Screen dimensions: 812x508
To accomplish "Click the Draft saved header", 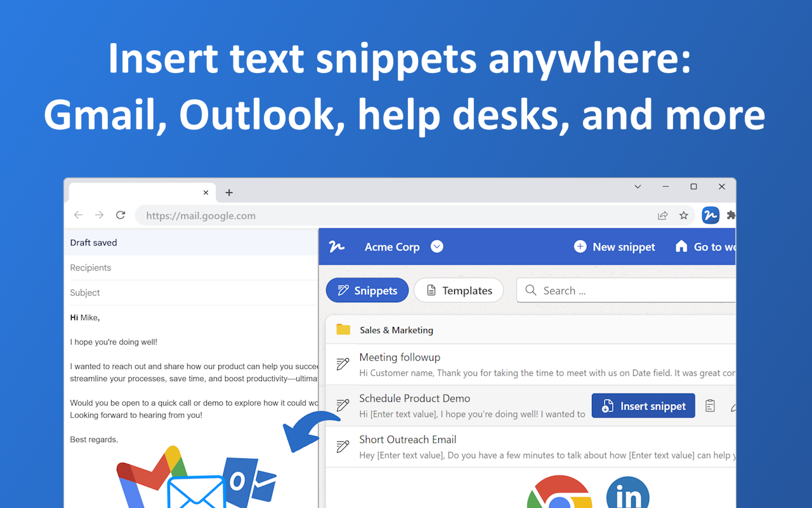I will pyautogui.click(x=191, y=243).
